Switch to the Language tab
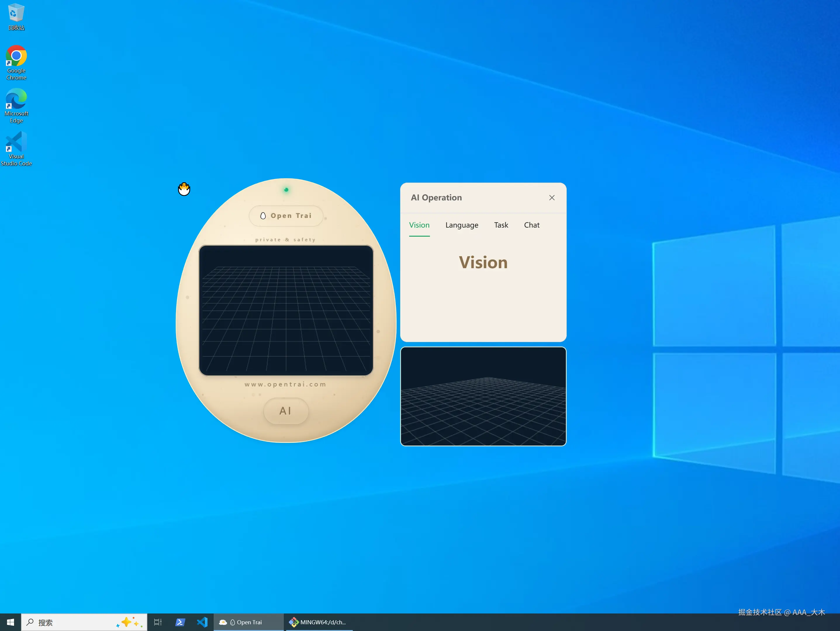The height and width of the screenshot is (631, 840). 462,225
